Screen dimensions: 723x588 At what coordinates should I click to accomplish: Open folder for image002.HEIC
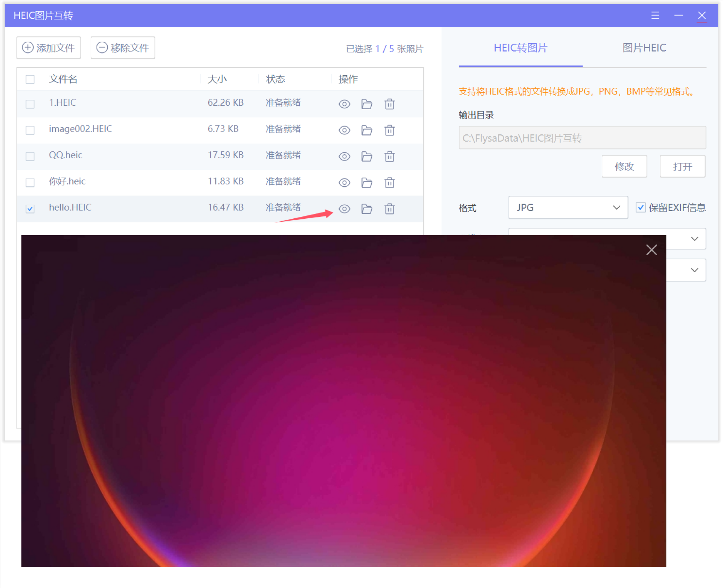[366, 130]
